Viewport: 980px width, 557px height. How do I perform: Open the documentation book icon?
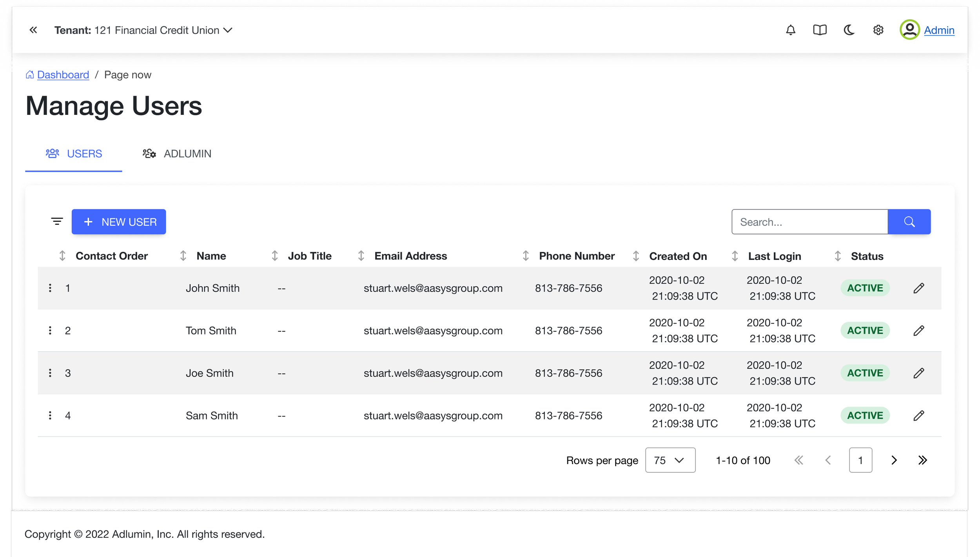(x=820, y=30)
